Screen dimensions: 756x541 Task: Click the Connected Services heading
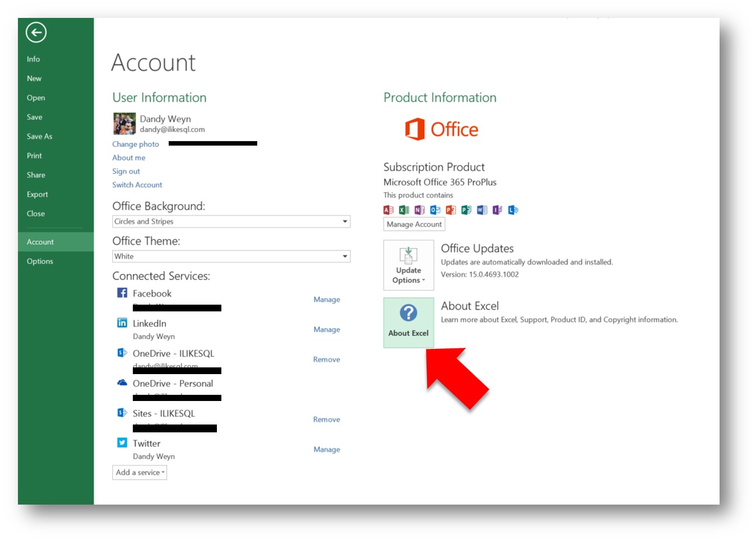(161, 276)
